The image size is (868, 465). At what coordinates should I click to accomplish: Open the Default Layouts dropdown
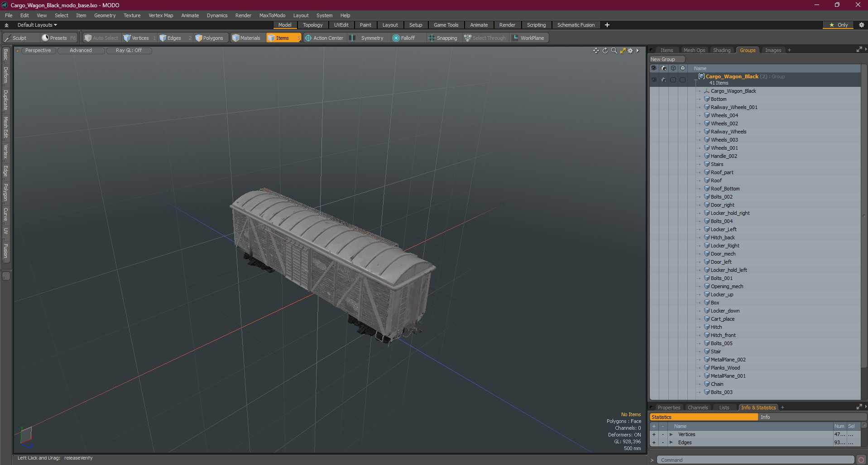pos(37,25)
